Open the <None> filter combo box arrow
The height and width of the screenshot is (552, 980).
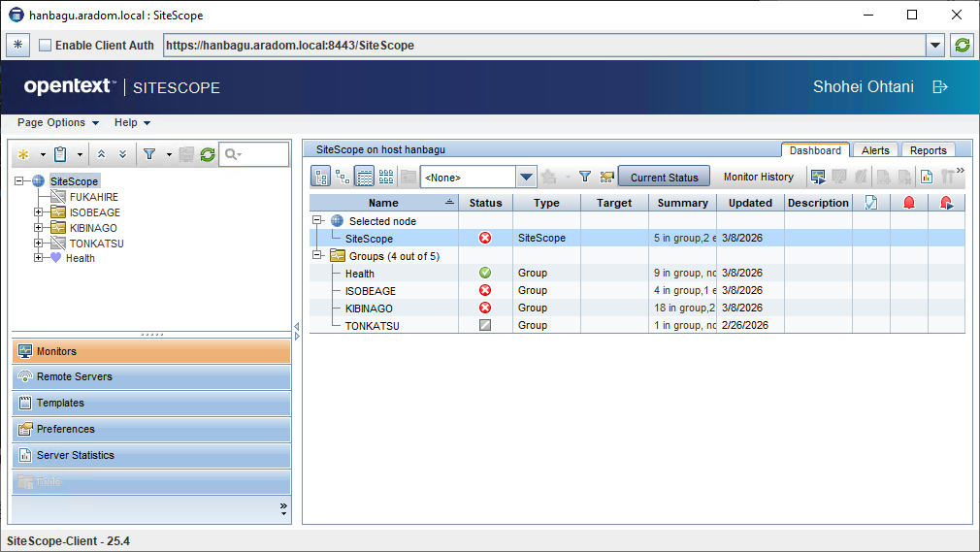pos(526,177)
